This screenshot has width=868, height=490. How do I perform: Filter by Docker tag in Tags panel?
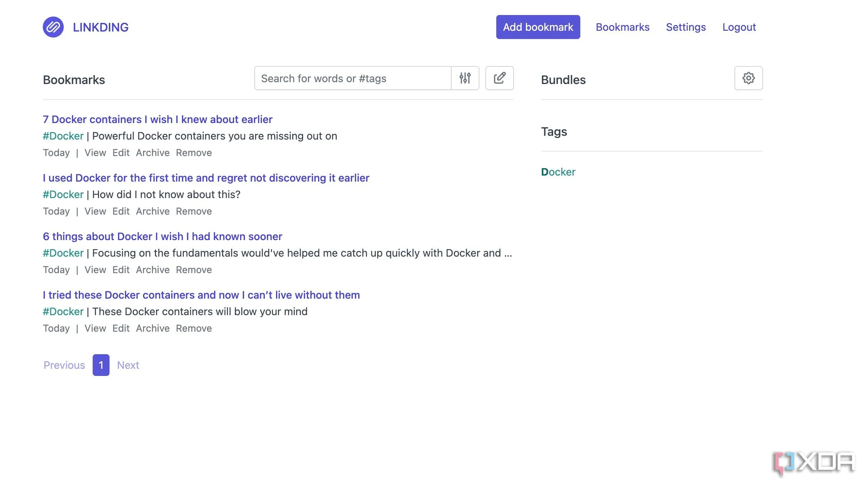[x=558, y=172]
